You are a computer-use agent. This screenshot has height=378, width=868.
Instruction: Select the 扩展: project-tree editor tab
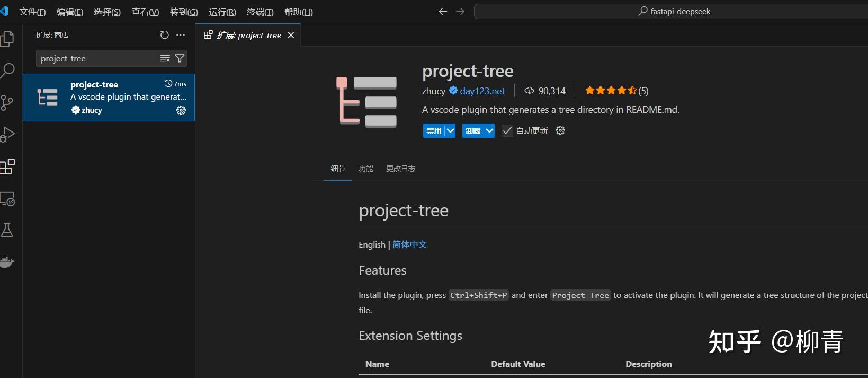click(x=248, y=35)
